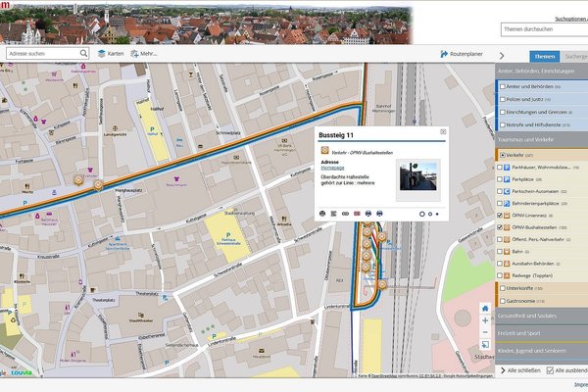588x392 pixels.
Task: Collapse the side panel with the chevron arrow
Action: click(x=502, y=56)
